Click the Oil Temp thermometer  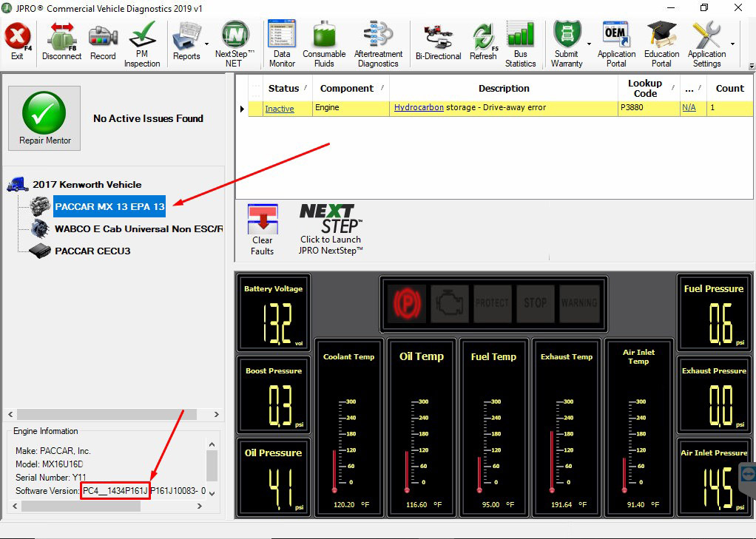tap(422, 428)
